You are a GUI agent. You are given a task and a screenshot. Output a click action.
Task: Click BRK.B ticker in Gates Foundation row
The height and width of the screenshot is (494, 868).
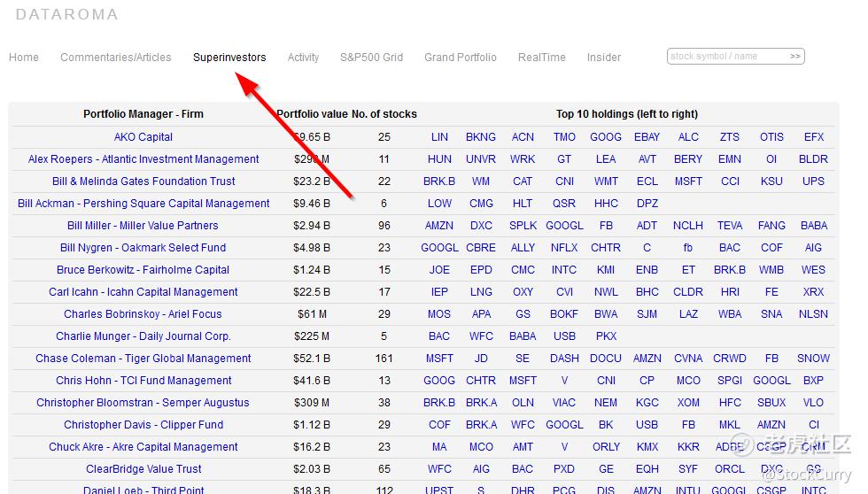click(439, 181)
